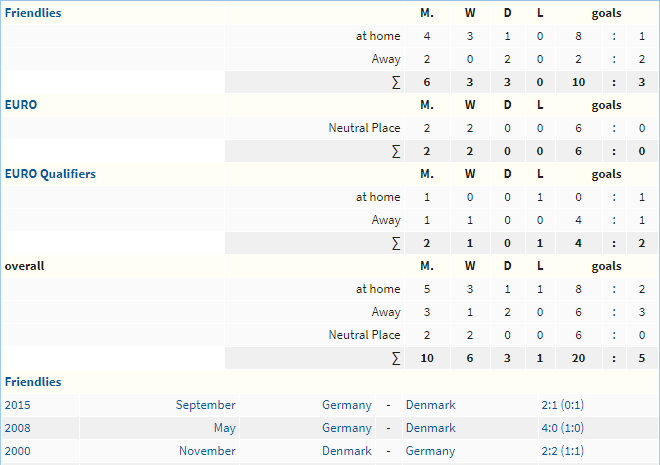
Task: View the 4:0 (1:0) match result
Action: (562, 428)
